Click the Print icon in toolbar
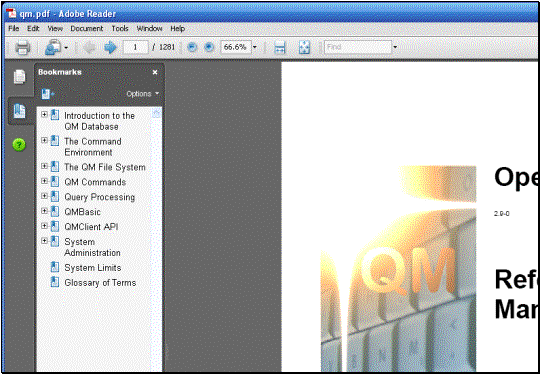The width and height of the screenshot is (540, 374). click(23, 47)
